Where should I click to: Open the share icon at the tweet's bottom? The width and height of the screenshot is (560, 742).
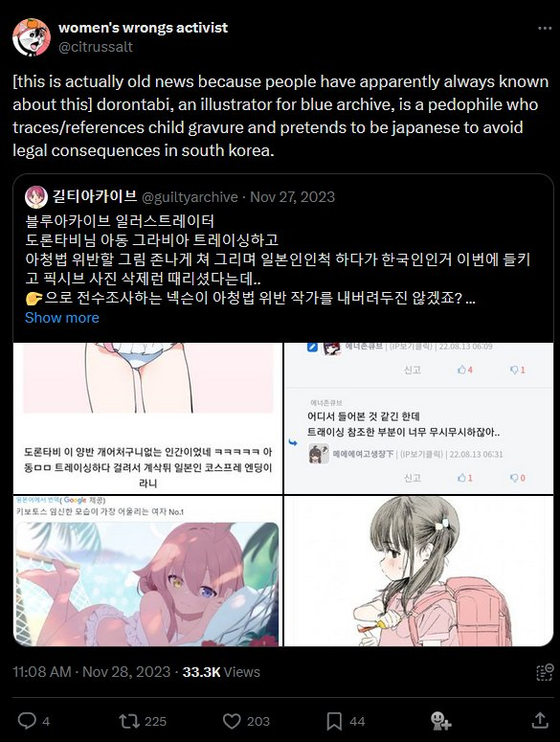pyautogui.click(x=540, y=720)
